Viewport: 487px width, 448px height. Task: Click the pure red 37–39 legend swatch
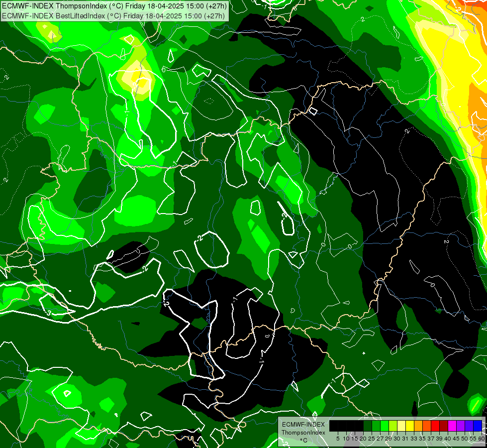point(435,426)
